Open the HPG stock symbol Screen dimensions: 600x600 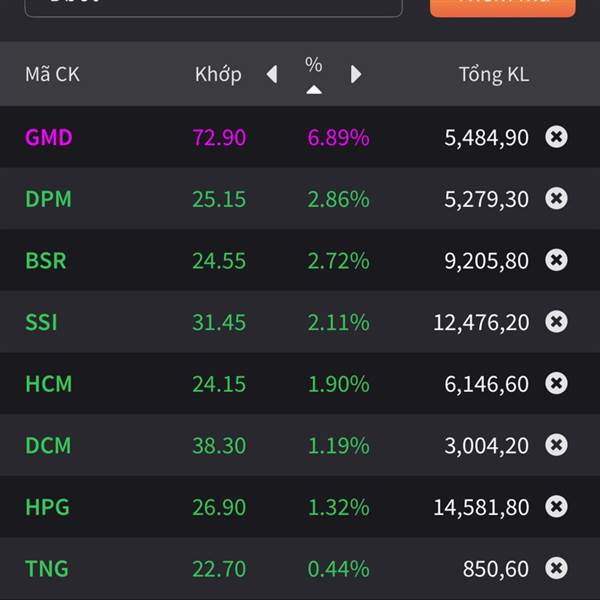click(x=48, y=507)
